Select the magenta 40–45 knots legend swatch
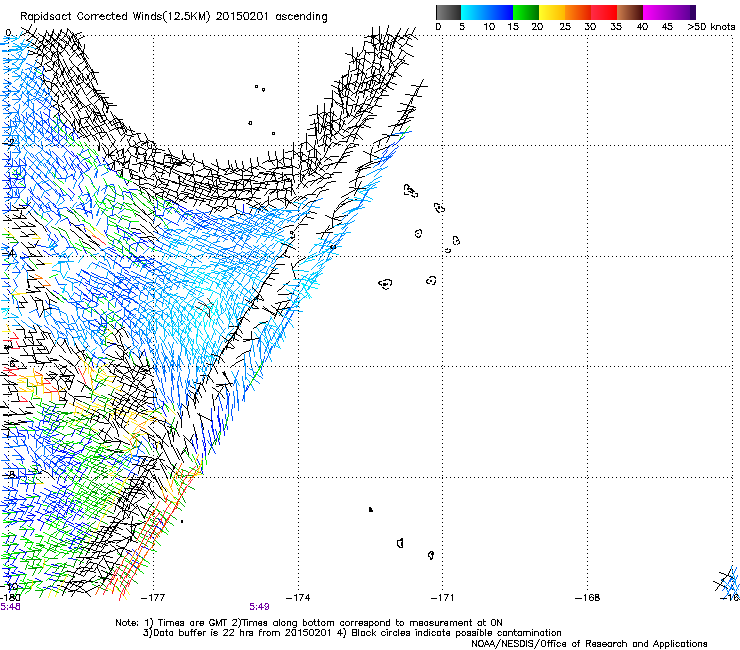Viewport: 740px width, 650px height. click(656, 12)
